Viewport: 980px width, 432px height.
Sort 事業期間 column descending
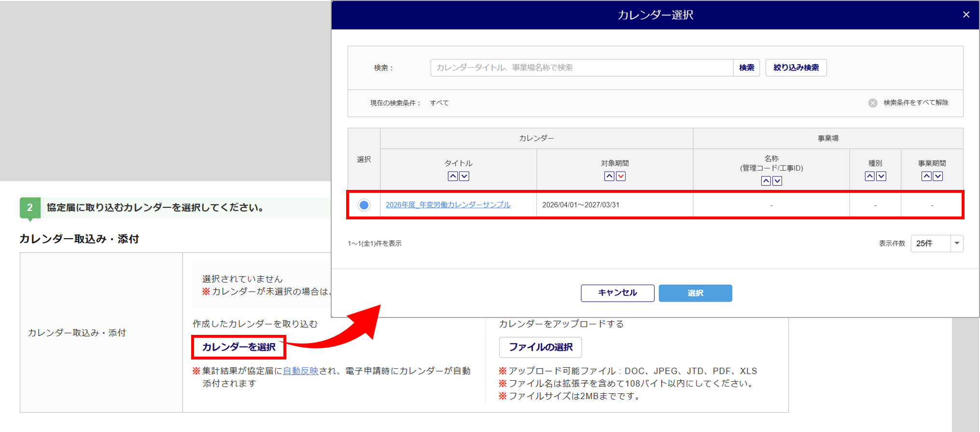click(x=938, y=176)
